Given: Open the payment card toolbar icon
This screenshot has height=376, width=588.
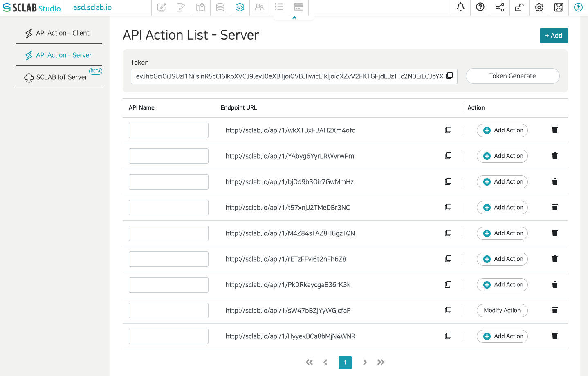Looking at the screenshot, I should tap(298, 7).
